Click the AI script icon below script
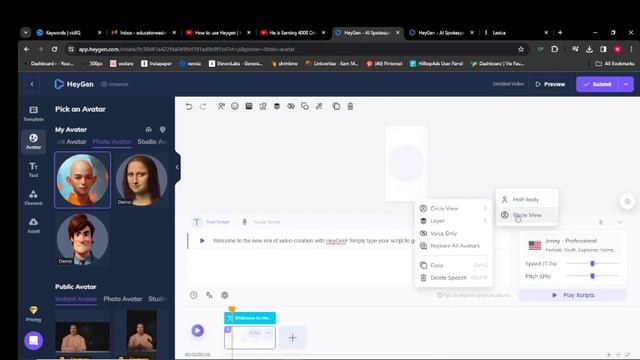 pos(225,295)
